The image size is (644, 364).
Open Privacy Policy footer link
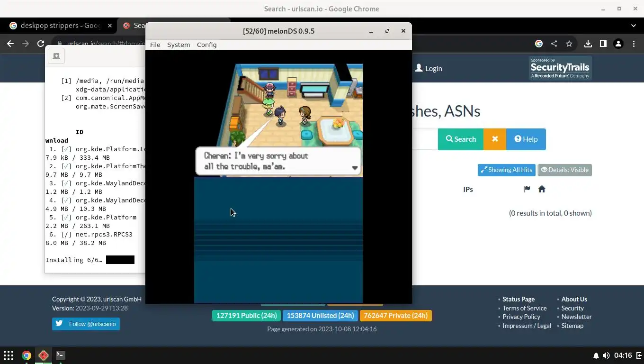(521, 317)
